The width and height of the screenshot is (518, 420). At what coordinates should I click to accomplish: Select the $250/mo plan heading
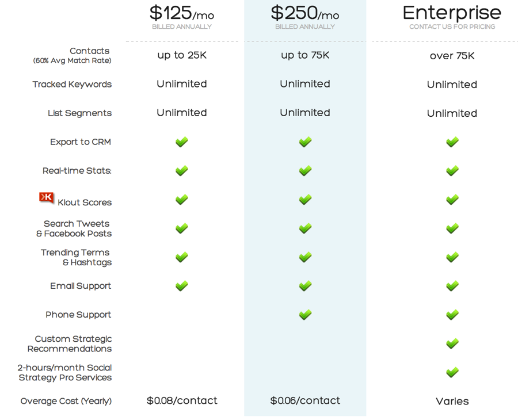tap(305, 13)
